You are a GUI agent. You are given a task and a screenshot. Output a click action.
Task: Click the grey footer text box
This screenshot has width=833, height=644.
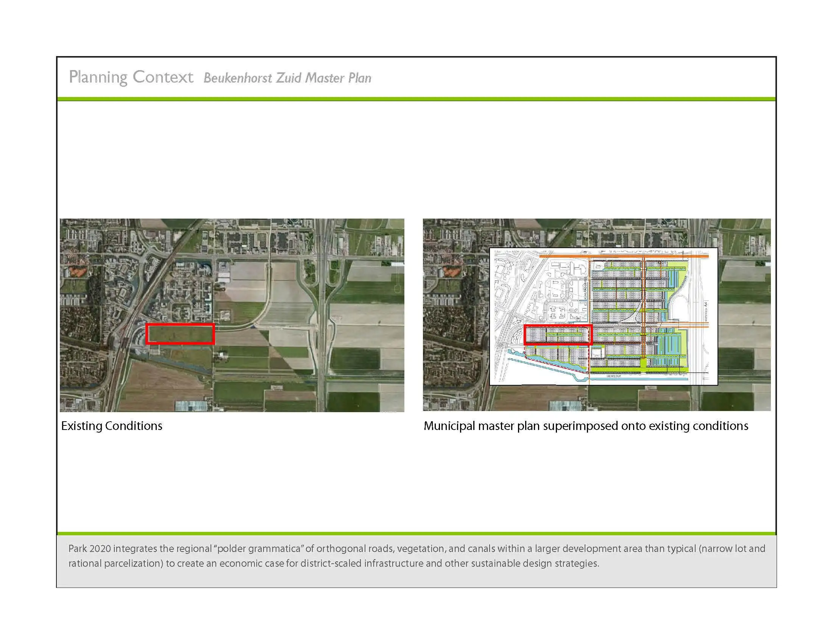click(x=416, y=561)
